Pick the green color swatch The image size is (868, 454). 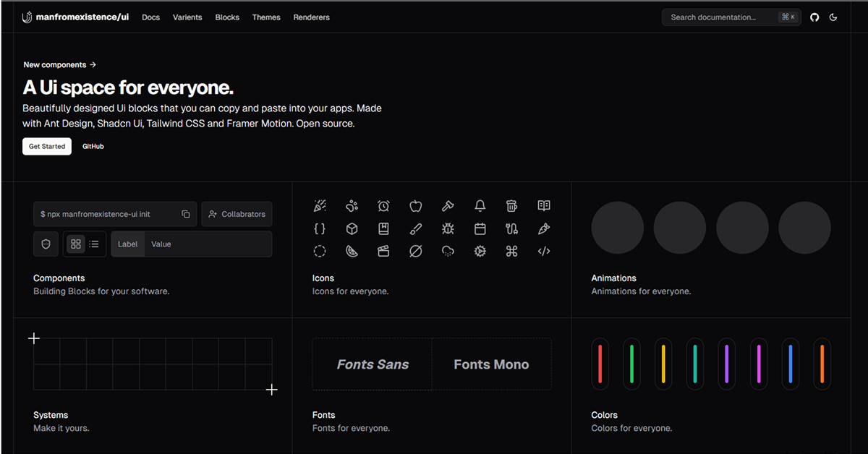pos(631,364)
